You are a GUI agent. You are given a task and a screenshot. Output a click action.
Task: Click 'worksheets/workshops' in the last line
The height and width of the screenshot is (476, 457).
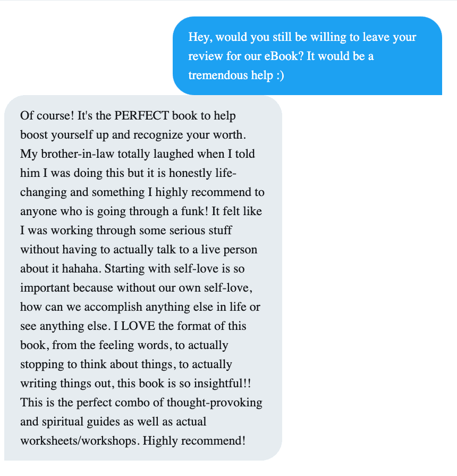80,440
